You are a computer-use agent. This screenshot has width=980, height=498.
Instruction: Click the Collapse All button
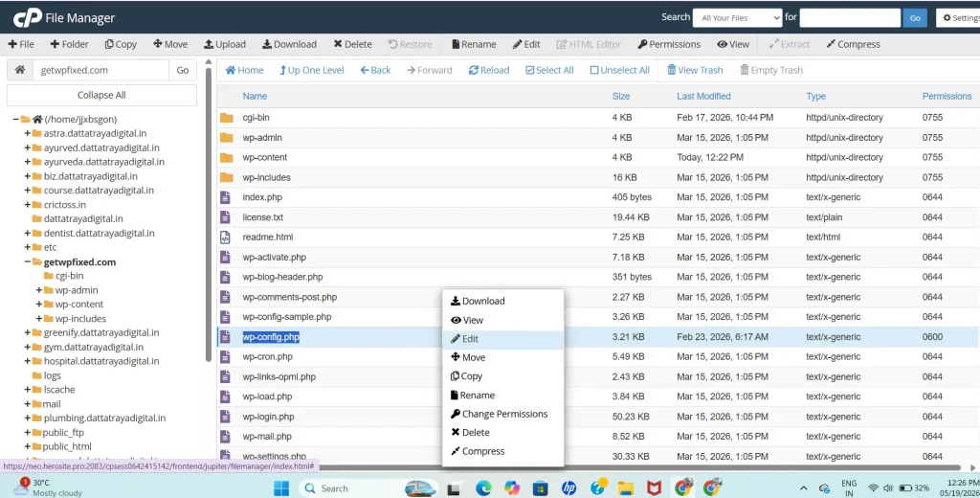(101, 95)
